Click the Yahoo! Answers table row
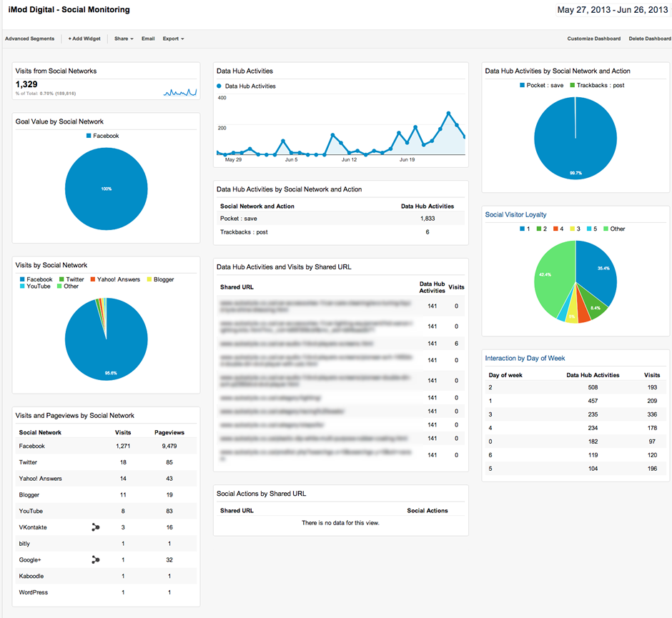672x618 pixels. [x=107, y=479]
